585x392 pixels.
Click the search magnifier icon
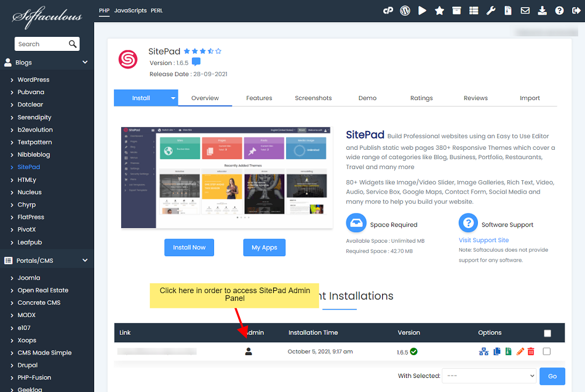point(73,44)
